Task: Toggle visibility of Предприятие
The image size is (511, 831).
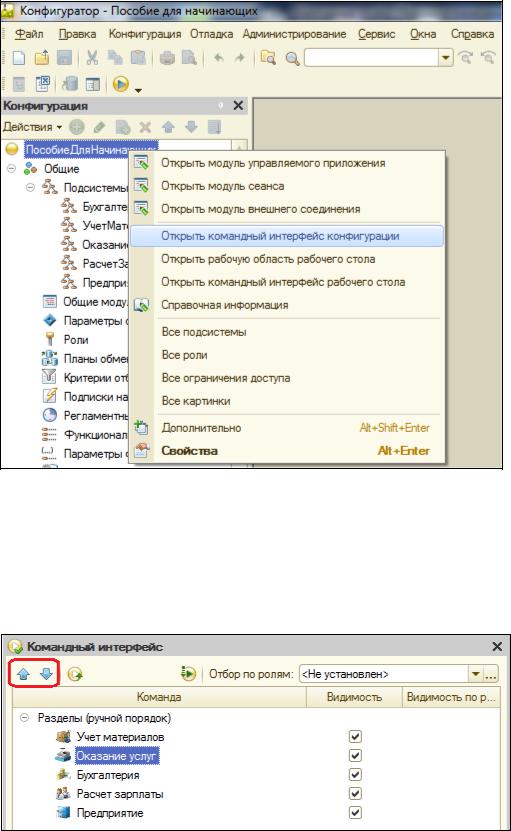Action: 355,812
